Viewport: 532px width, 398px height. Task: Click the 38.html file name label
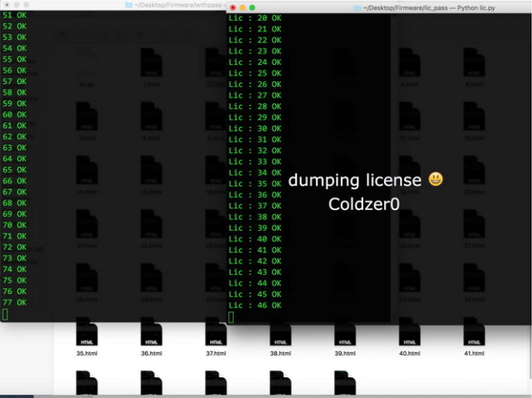coord(281,353)
